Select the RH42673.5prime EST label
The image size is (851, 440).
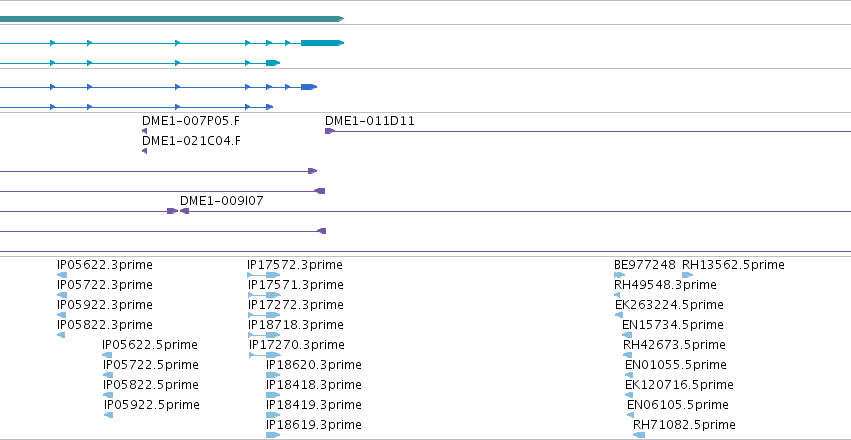(674, 345)
